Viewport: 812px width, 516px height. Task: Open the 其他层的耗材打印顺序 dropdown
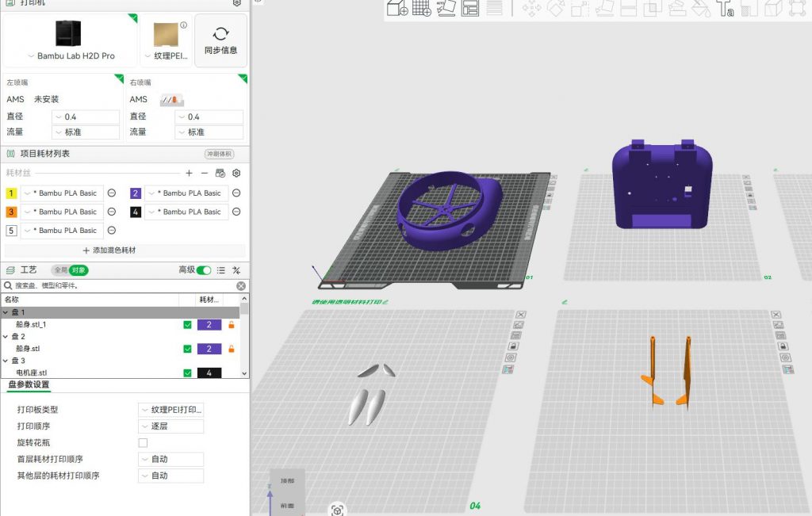171,476
